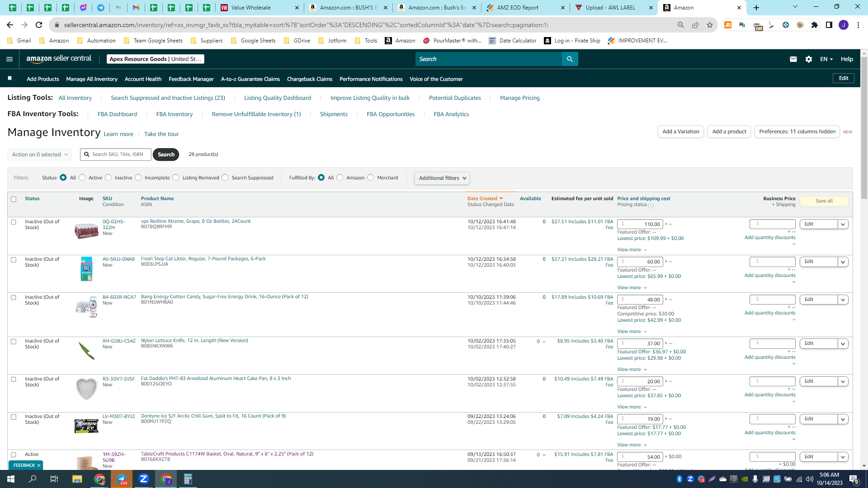Select Fulfilled By Merchant radio button
Viewport: 868px width, 488px height.
371,178
